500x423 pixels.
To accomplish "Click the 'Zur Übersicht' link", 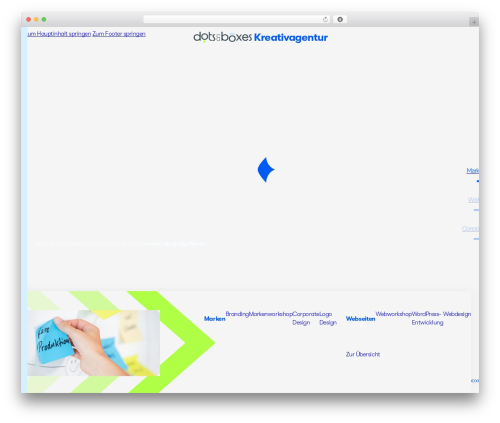I will (x=363, y=354).
